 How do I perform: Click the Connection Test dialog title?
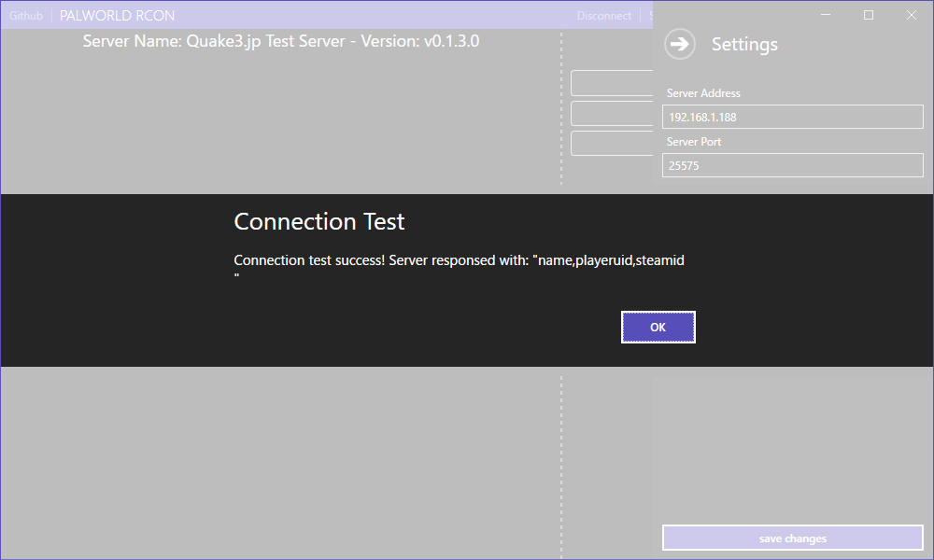pyautogui.click(x=319, y=221)
